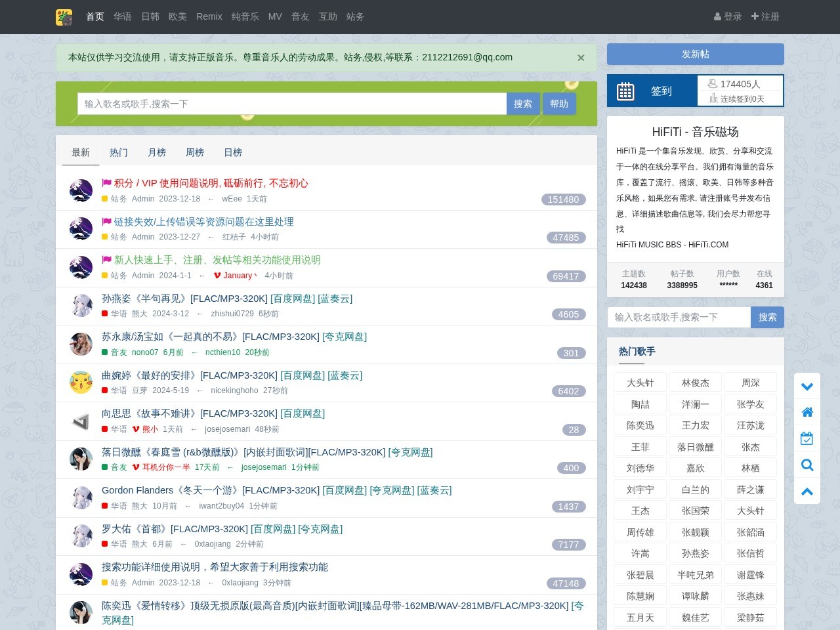The width and height of the screenshot is (840, 630).
Task: Switch to the 热门 tab
Action: coord(119,152)
